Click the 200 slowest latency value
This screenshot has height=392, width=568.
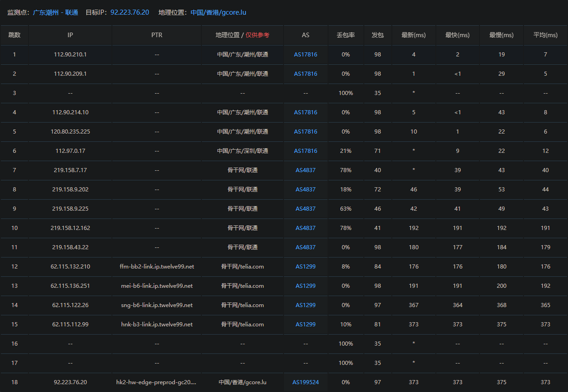tap(501, 286)
